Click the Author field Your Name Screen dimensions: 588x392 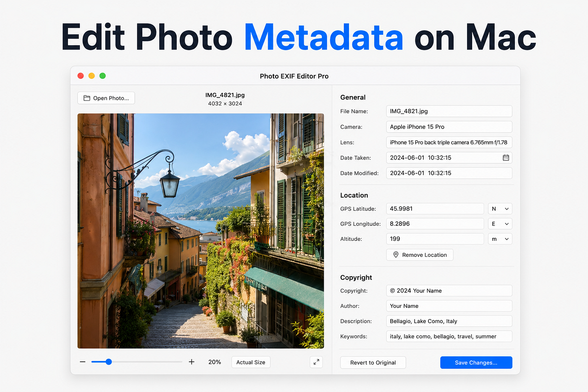click(449, 306)
